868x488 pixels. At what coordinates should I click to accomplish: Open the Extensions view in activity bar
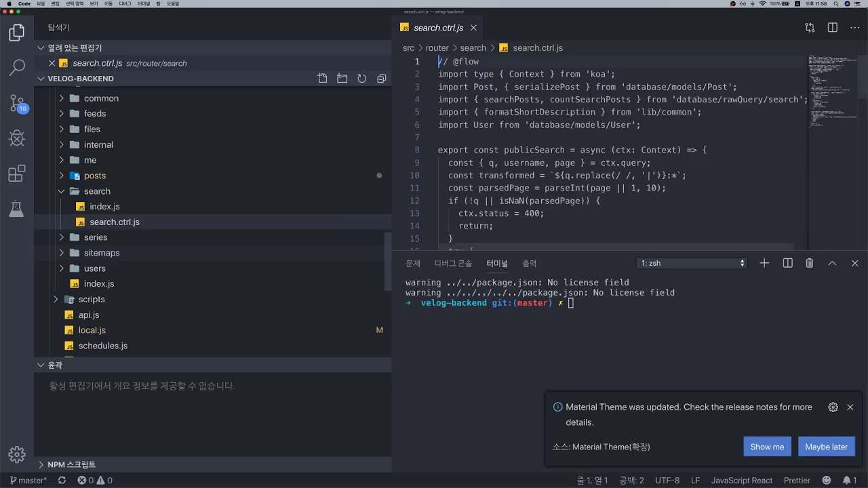[x=17, y=174]
